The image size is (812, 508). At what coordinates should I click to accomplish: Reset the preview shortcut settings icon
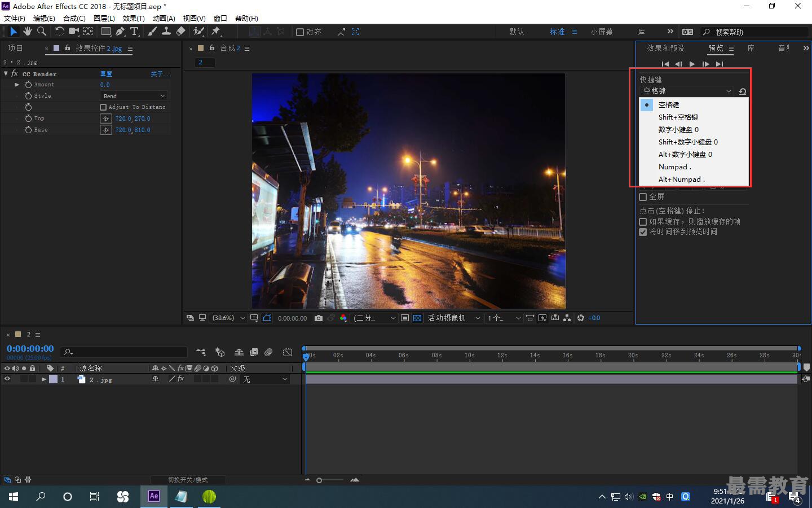743,91
